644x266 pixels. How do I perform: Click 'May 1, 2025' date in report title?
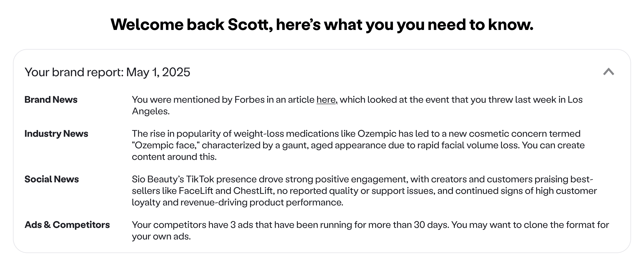click(158, 72)
